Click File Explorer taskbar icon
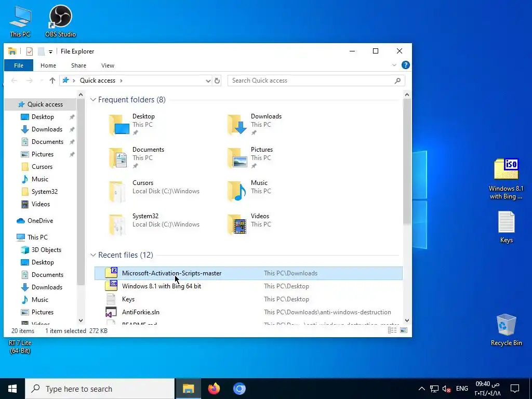Image resolution: width=532 pixels, height=399 pixels. 188,389
